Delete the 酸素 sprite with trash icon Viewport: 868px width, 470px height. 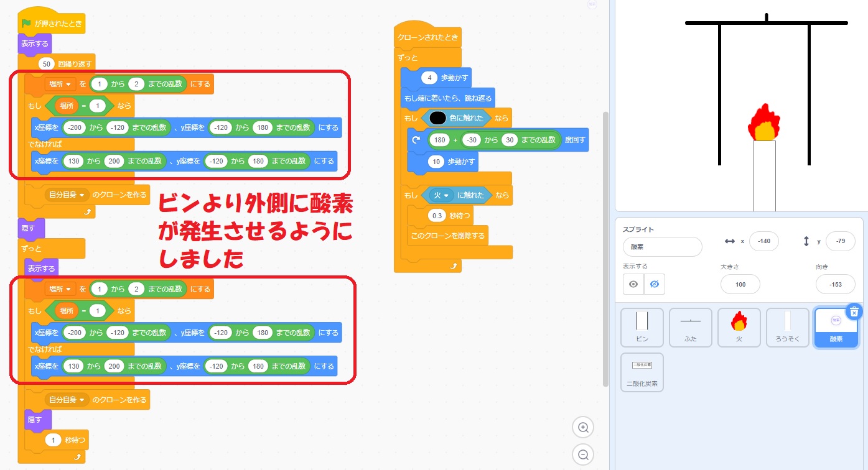coord(854,312)
